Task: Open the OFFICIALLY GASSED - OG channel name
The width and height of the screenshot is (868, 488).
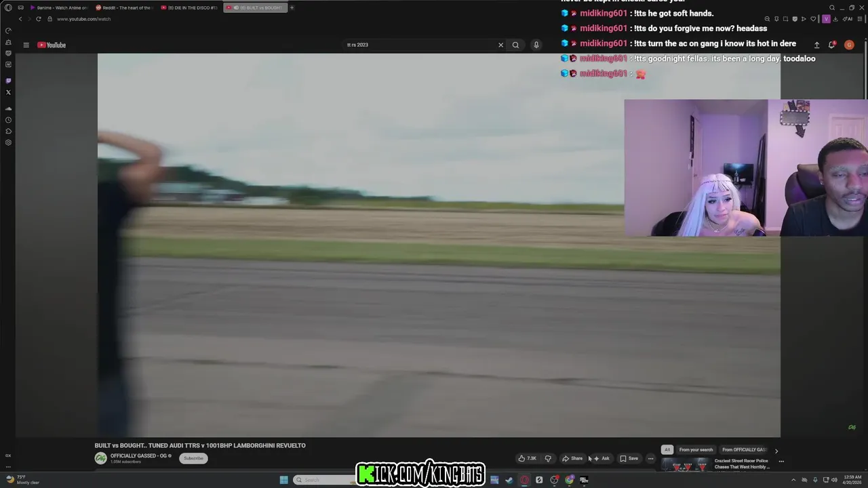Action: (139, 455)
